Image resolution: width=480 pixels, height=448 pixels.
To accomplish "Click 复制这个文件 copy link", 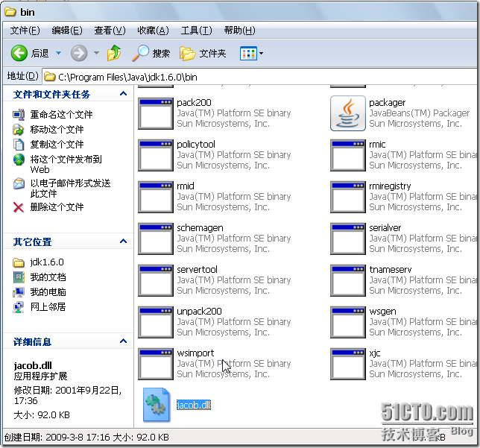I will coord(57,144).
